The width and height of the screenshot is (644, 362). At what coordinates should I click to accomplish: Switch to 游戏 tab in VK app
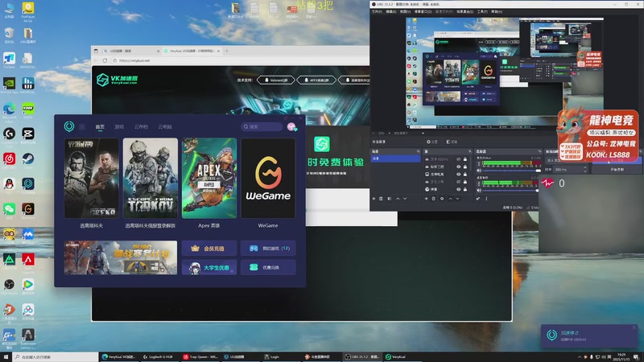(119, 127)
